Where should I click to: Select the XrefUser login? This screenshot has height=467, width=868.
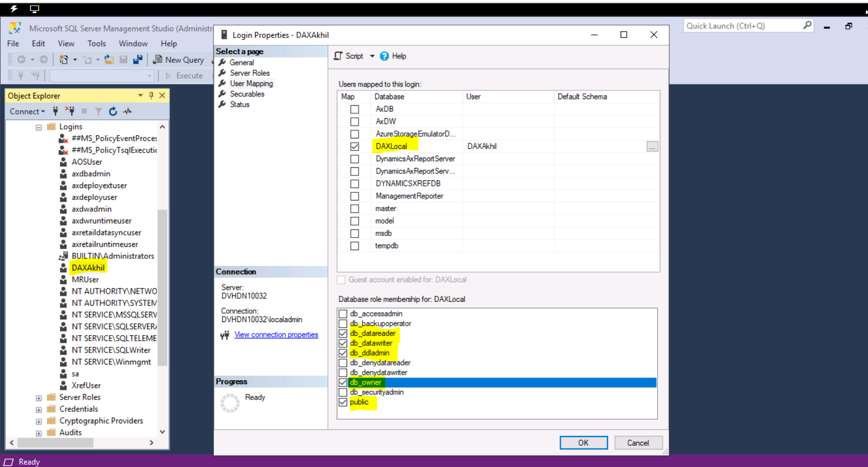click(86, 385)
